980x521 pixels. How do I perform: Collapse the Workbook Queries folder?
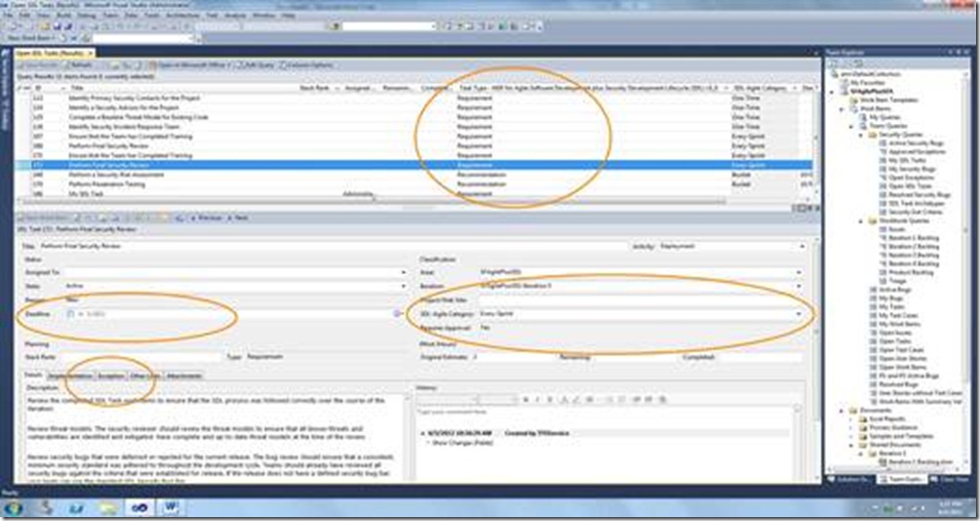[x=861, y=220]
